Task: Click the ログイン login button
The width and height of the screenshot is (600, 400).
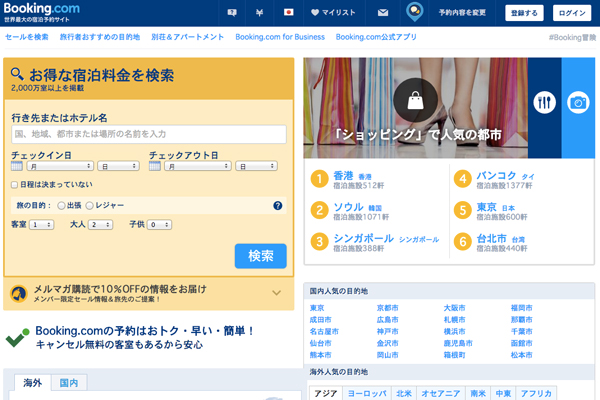Action: (572, 13)
